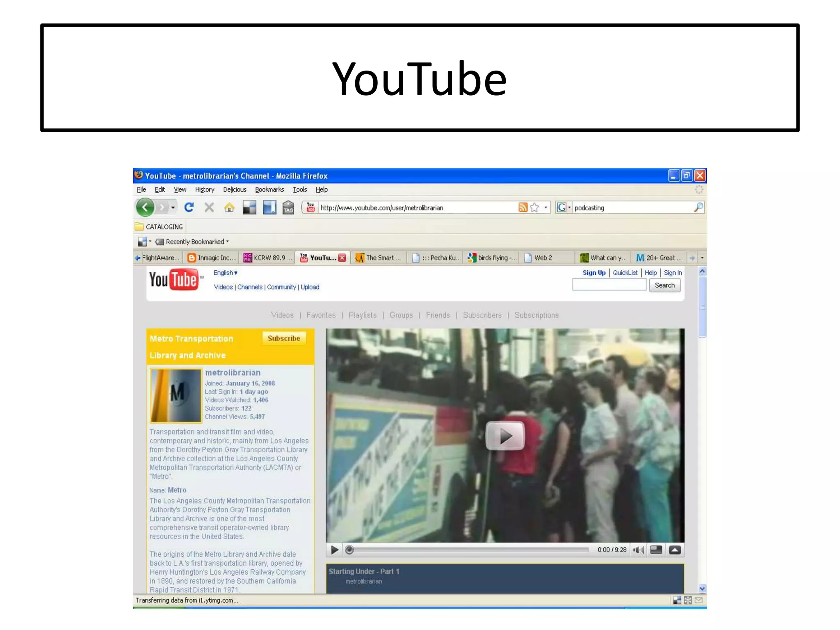Click the QuickList link
Viewport: 840px width, 630px height.
pos(625,273)
